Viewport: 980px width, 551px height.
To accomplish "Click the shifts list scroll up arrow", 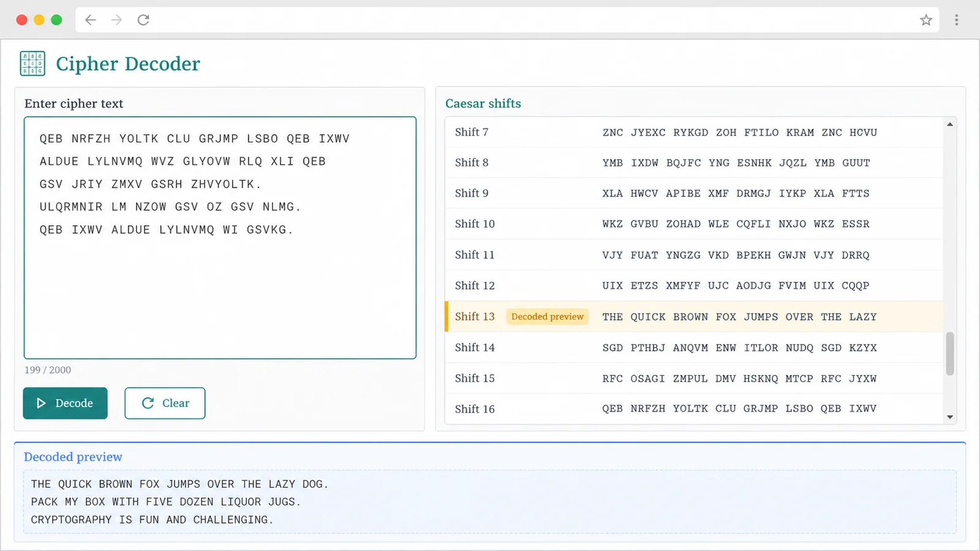I will 950,124.
